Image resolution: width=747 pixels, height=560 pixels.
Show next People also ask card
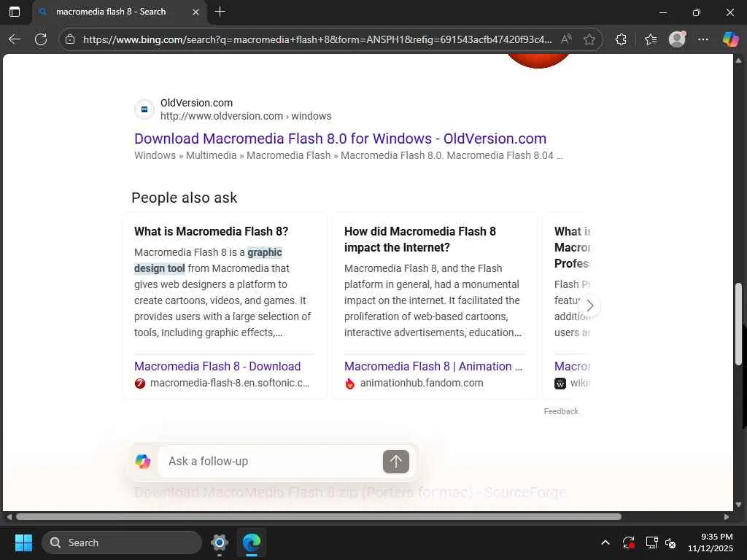click(x=589, y=306)
